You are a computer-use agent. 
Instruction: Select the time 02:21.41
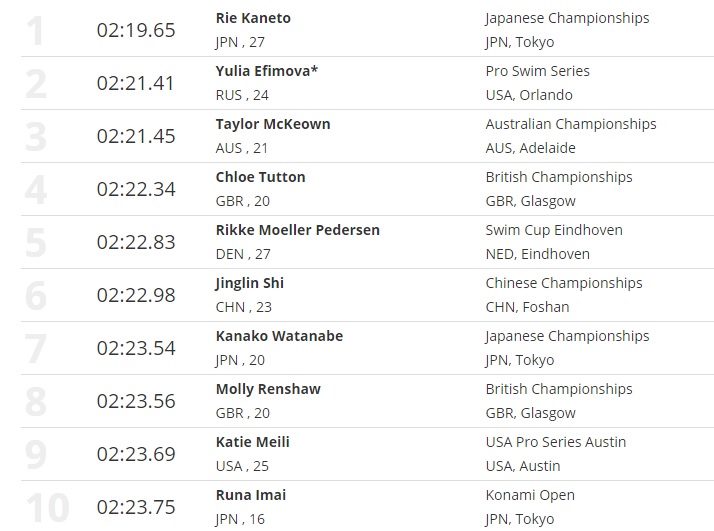[136, 83]
